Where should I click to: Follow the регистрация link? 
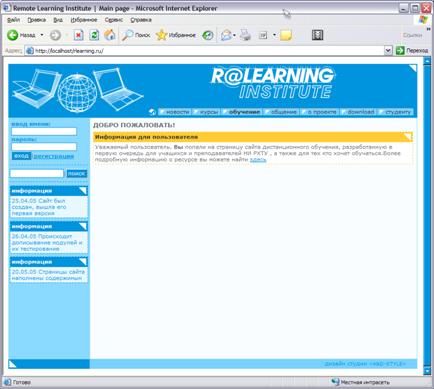click(x=54, y=156)
